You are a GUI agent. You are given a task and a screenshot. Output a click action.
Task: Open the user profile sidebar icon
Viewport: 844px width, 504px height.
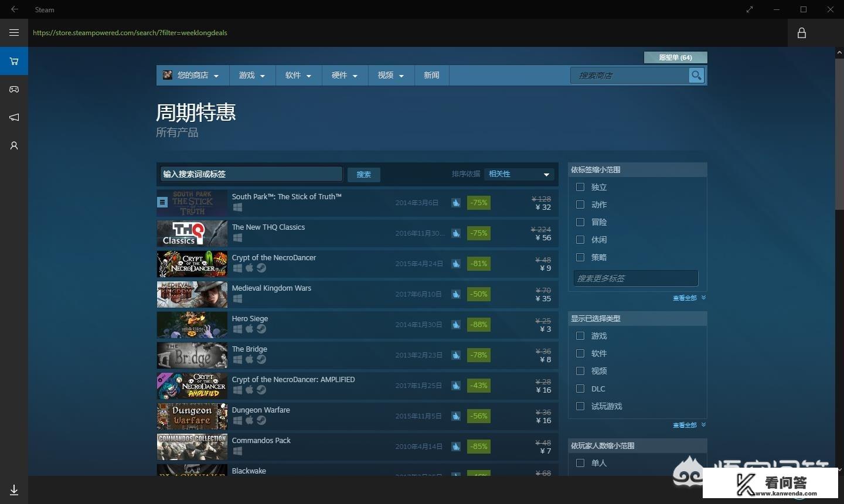(x=14, y=145)
